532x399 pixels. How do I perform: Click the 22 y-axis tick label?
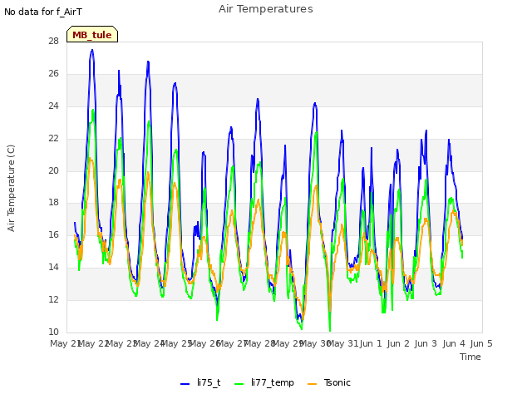pos(53,139)
